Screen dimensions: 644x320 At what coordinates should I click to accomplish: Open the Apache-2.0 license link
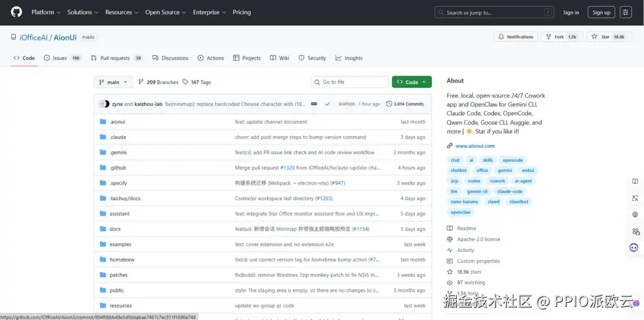473,239
